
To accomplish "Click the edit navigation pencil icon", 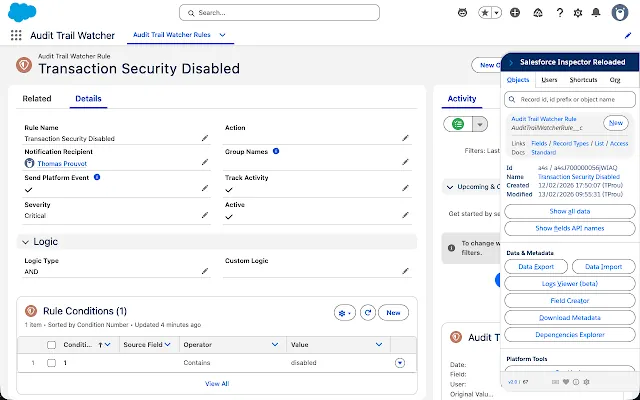I will [x=628, y=36].
